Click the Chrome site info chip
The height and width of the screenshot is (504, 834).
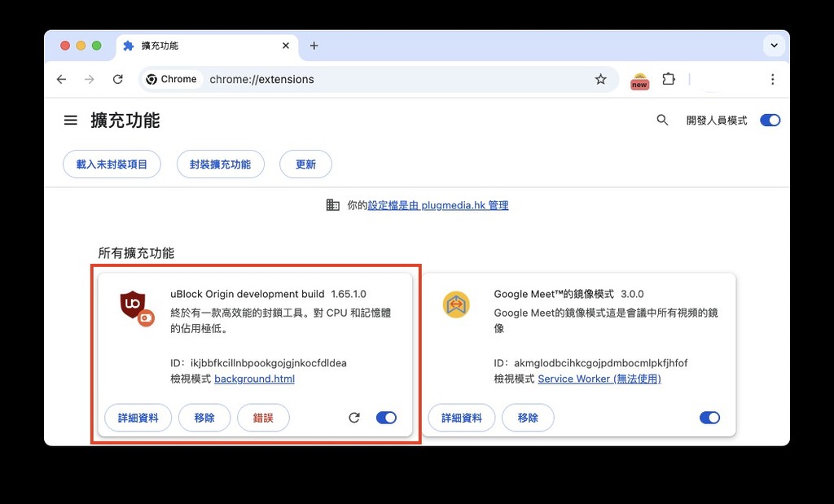[x=172, y=79]
